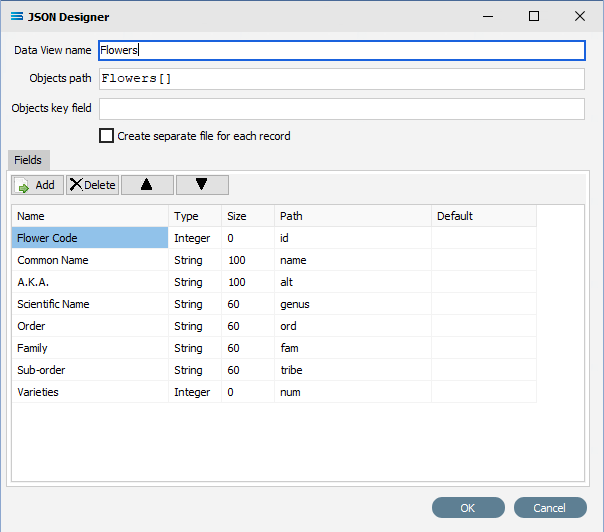The height and width of the screenshot is (532, 604).
Task: Move field down with the down arrow
Action: click(202, 185)
